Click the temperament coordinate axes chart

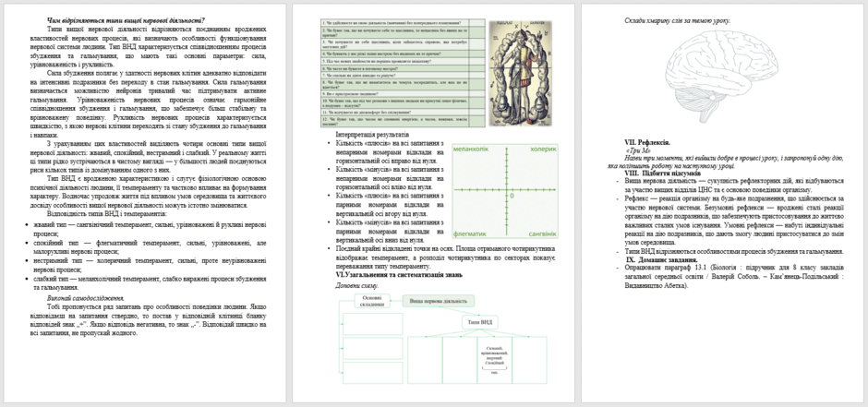click(x=505, y=191)
